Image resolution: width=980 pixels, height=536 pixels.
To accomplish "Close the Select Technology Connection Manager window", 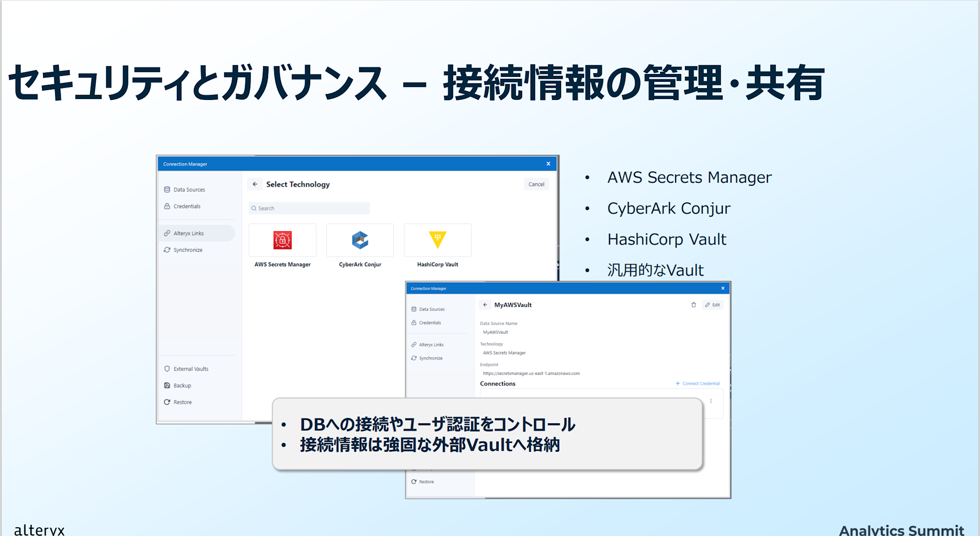I will pos(548,164).
